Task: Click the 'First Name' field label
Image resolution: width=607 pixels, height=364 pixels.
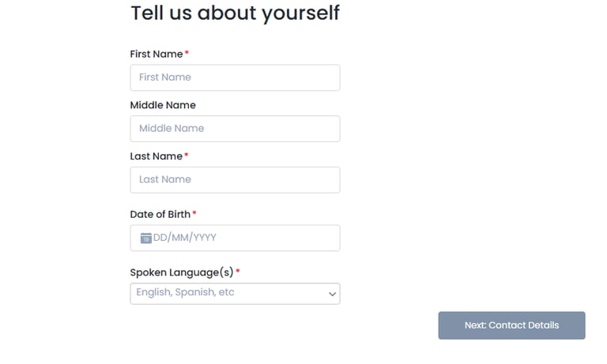Action: pos(156,54)
